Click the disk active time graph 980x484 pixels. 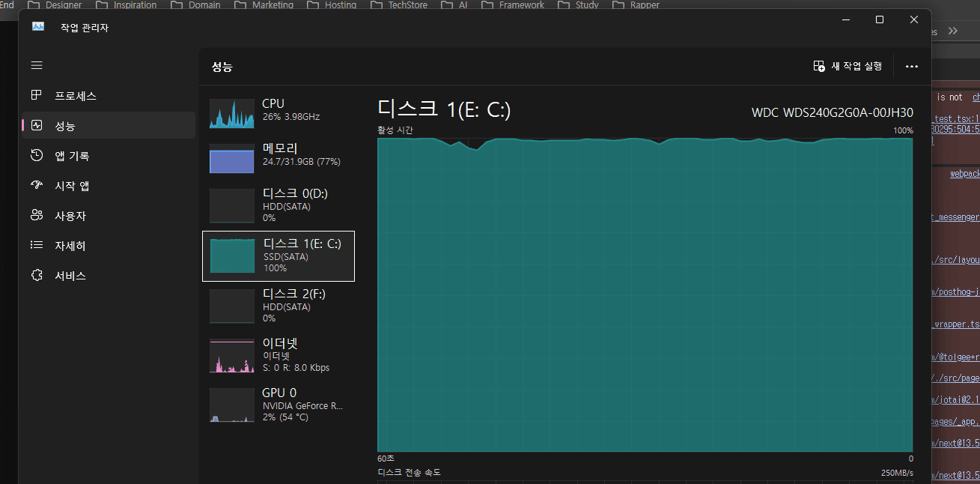pyautogui.click(x=645, y=294)
